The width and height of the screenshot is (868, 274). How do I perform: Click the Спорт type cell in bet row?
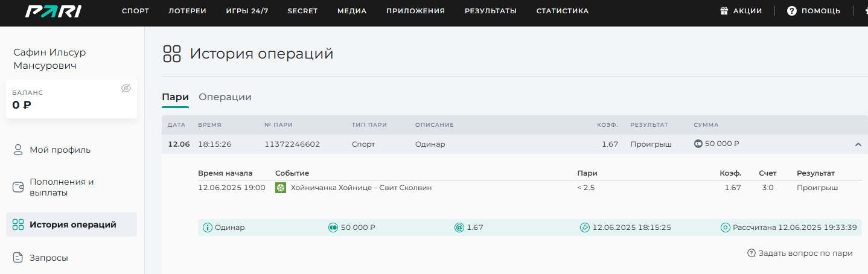pos(363,144)
